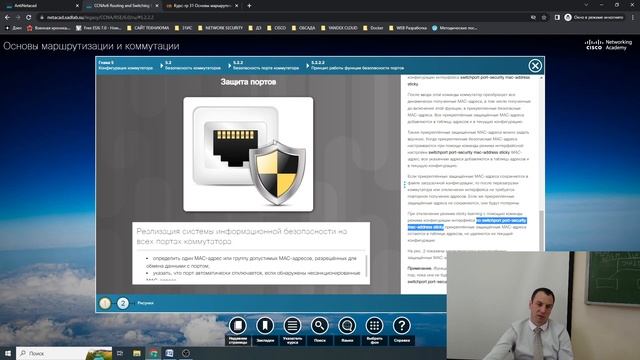This screenshot has width=640, height=360.
Task: Open YANDEX CLOUD bookmark folder
Action: click(x=339, y=28)
